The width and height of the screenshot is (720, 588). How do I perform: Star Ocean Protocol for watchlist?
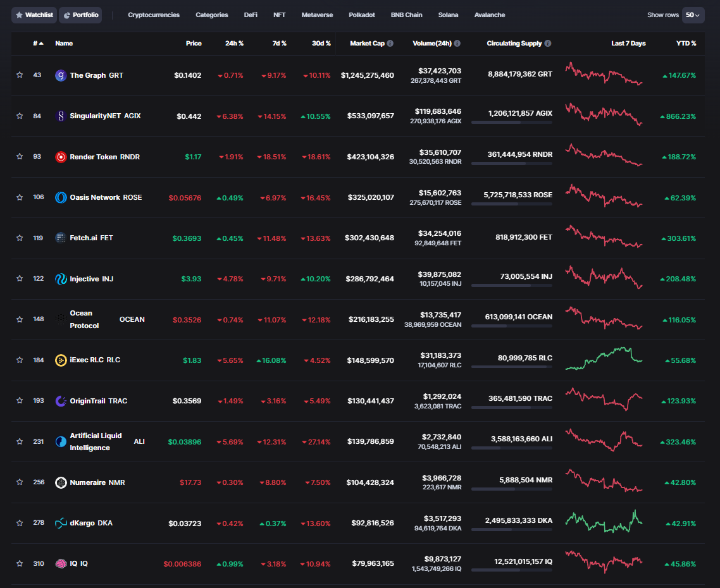pos(20,319)
